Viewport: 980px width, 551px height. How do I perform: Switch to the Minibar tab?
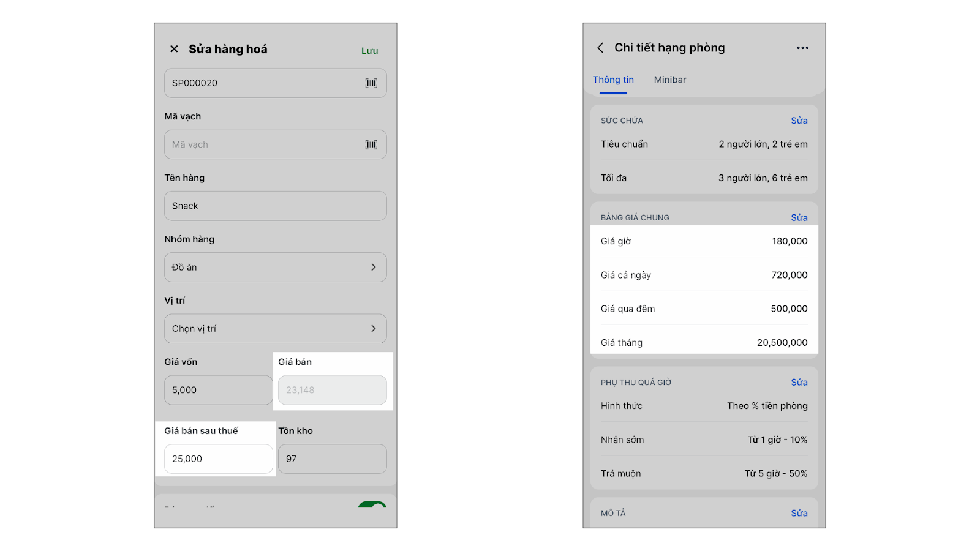tap(669, 80)
